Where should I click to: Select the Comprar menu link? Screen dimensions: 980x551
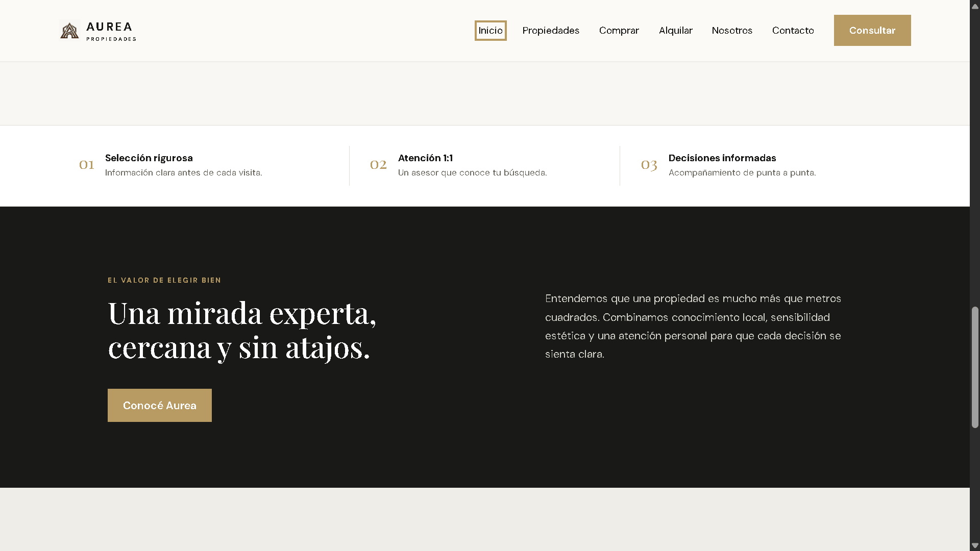click(x=619, y=31)
